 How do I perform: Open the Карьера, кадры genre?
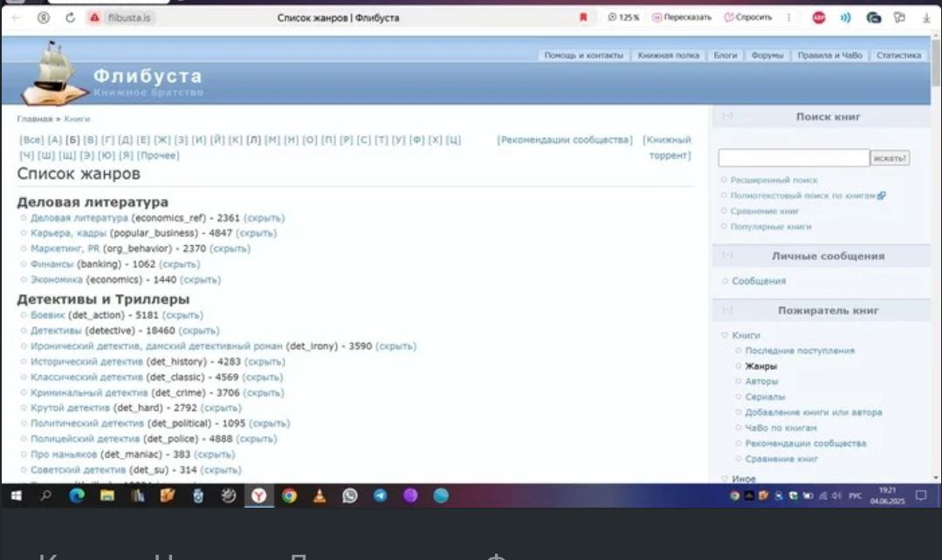tap(68, 233)
